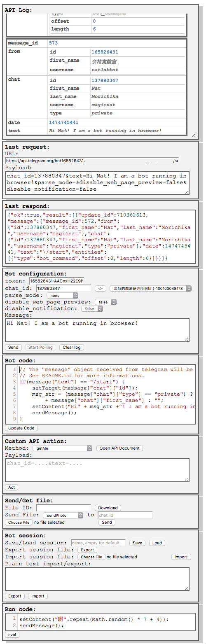Click the Custom API Payload text area
The image size is (206, 644).
pos(97,470)
